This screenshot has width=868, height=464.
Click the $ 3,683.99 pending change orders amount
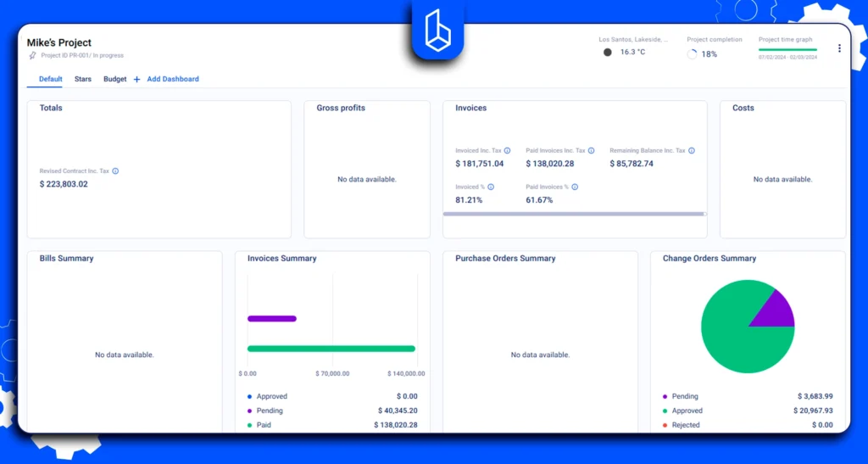pos(815,396)
